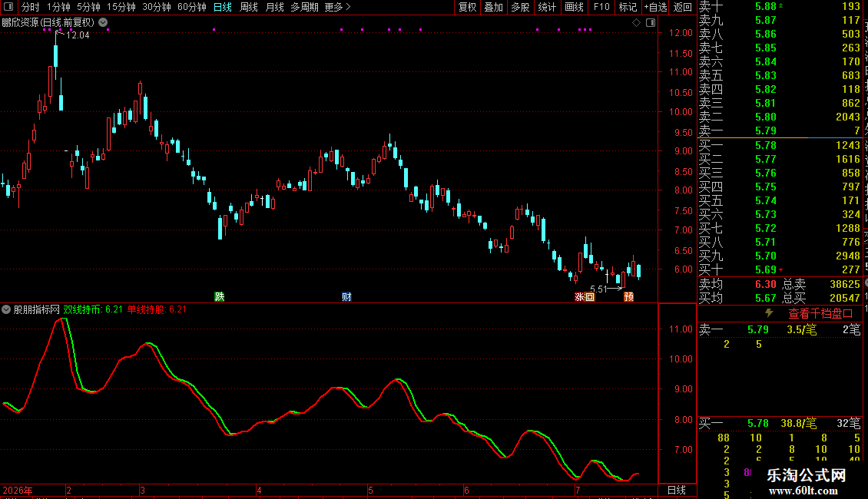This screenshot has width=868, height=499.
Task: Toggle the chart side panel icon
Action: coord(651,22)
